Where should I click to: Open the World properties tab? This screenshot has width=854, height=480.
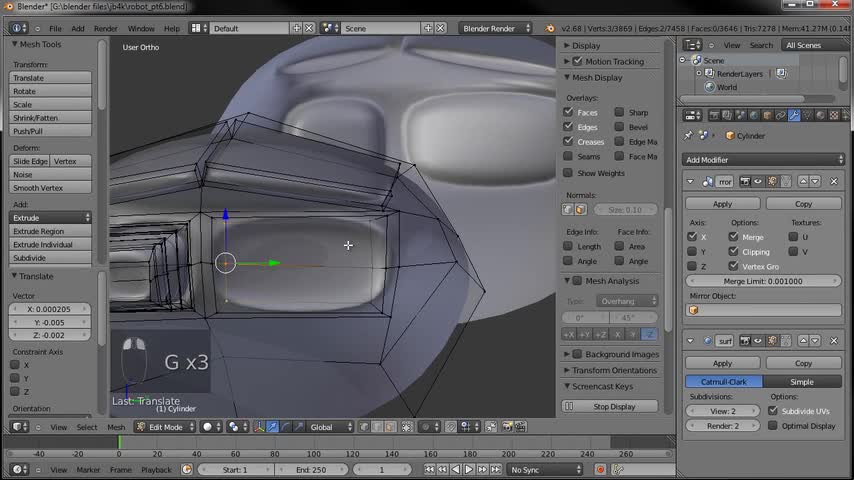(x=754, y=116)
